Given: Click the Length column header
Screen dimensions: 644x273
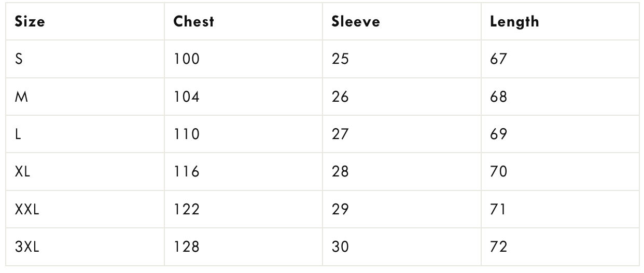Looking at the screenshot, I should click(514, 22).
